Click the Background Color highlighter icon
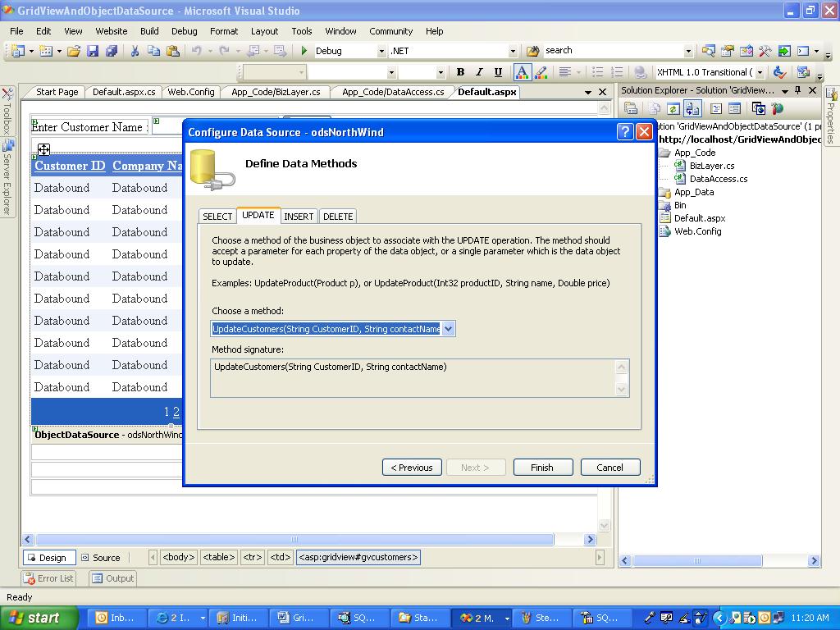The width and height of the screenshot is (840, 630). coord(541,72)
